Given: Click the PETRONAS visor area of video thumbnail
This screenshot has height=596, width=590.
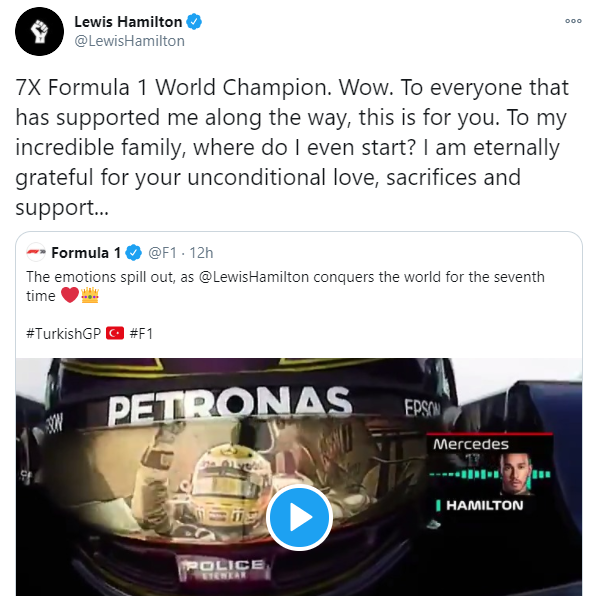Looking at the screenshot, I should pyautogui.click(x=230, y=404).
